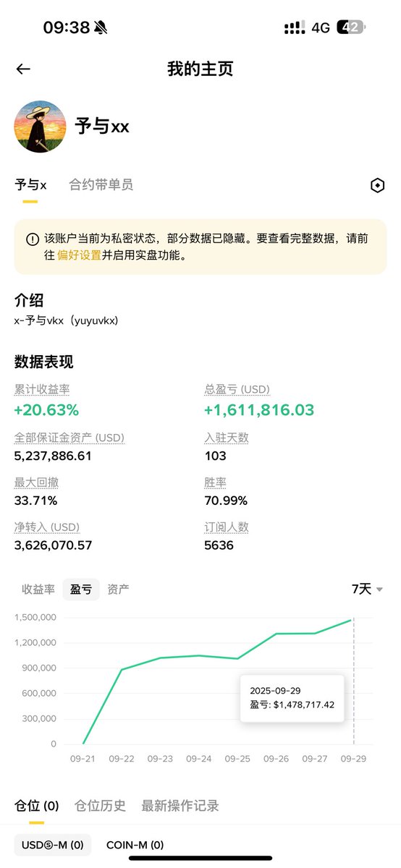This screenshot has width=401, height=868.
Task: Switch to the 合约带单员 tab
Action: (101, 184)
